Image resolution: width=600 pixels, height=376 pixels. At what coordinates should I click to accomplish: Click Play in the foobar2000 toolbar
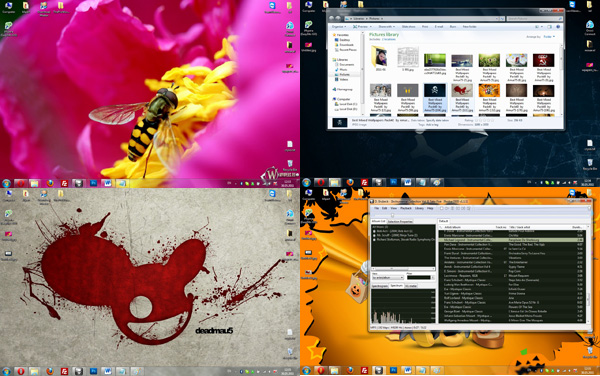coord(447,208)
